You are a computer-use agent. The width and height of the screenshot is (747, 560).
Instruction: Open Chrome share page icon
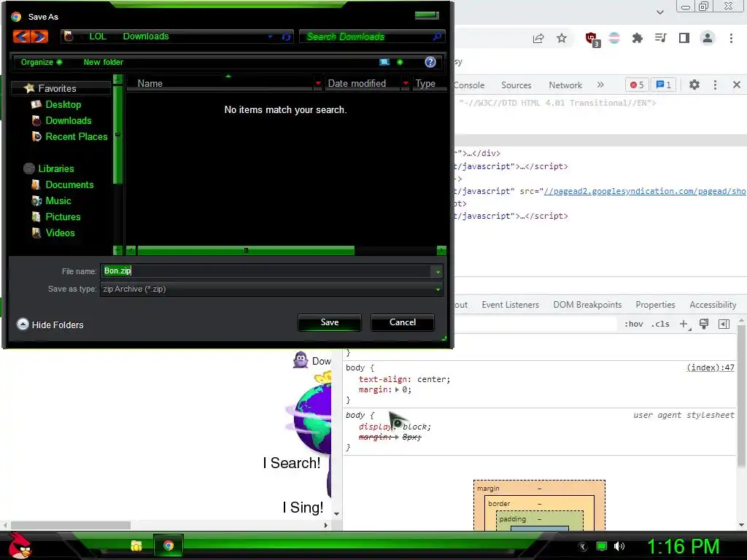pos(538,38)
